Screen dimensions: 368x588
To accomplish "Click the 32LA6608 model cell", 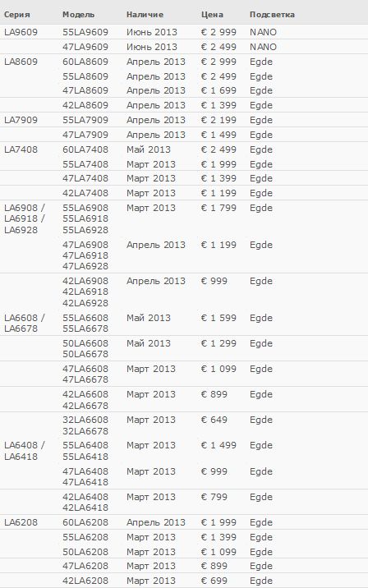I will (x=85, y=420).
